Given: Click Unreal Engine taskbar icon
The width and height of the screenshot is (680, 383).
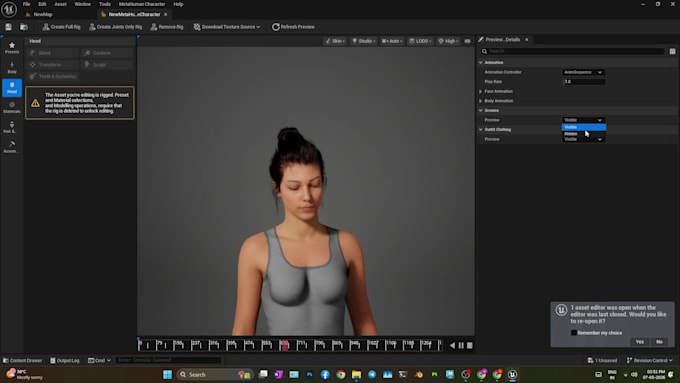Looking at the screenshot, I should point(513,374).
